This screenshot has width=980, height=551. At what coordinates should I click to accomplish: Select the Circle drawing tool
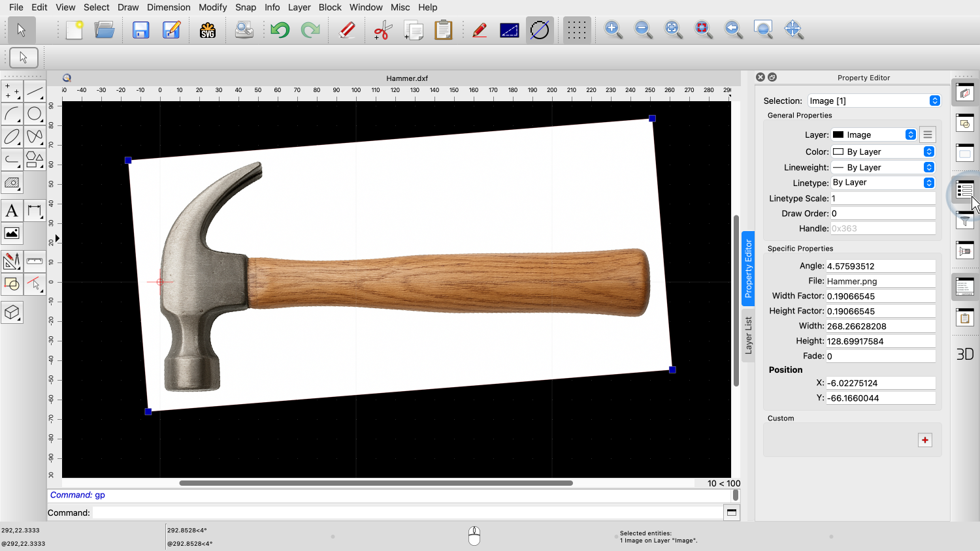point(35,114)
